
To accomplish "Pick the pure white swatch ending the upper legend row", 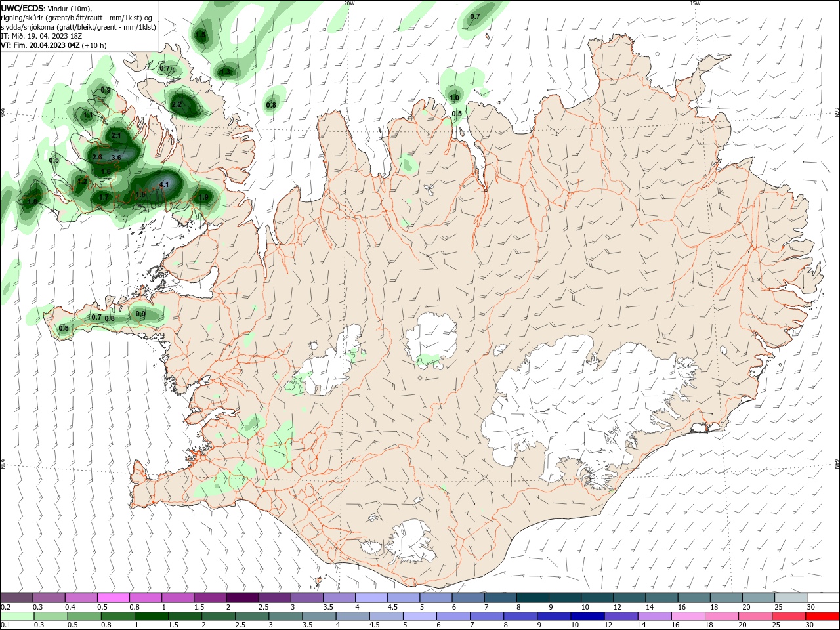I will pos(823,598).
